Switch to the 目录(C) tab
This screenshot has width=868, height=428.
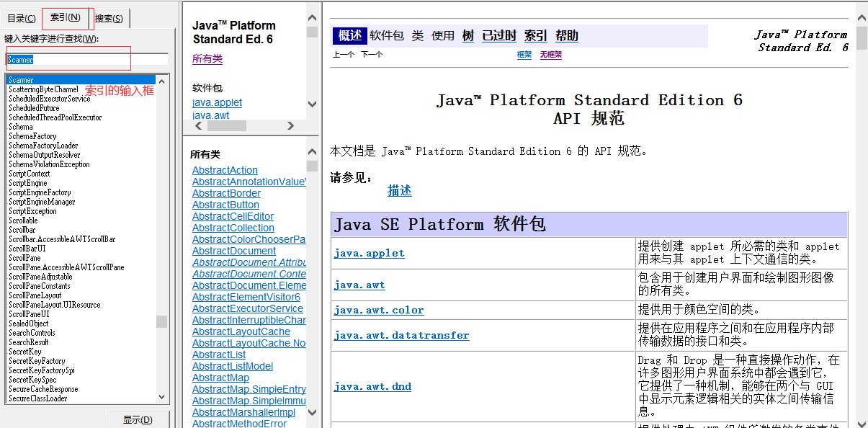pyautogui.click(x=22, y=18)
